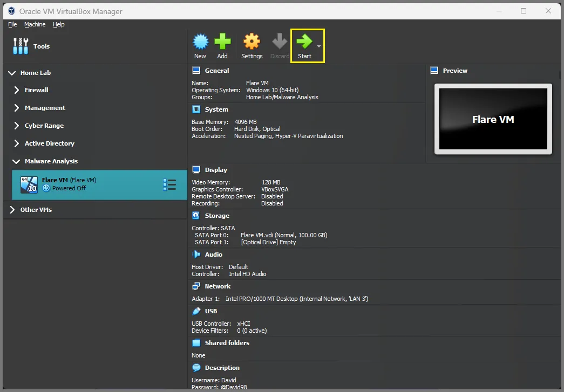Open the Help menu
Viewport: 564px width, 392px height.
[59, 24]
